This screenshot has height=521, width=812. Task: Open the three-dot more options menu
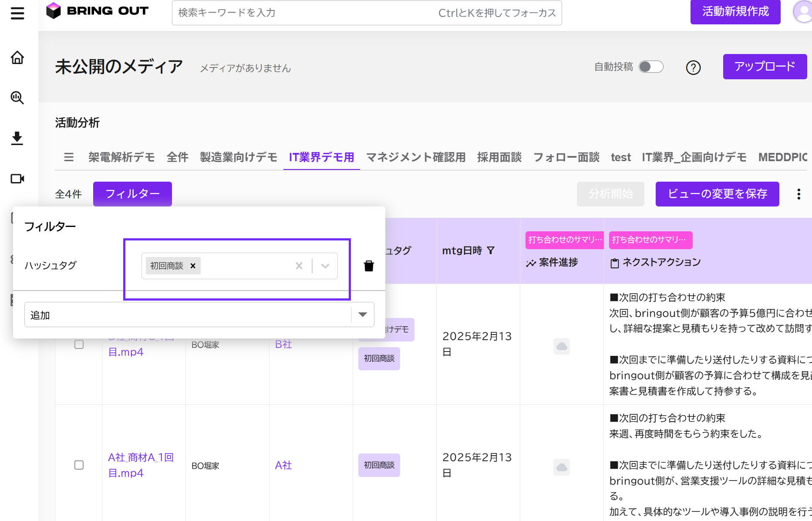pos(799,194)
